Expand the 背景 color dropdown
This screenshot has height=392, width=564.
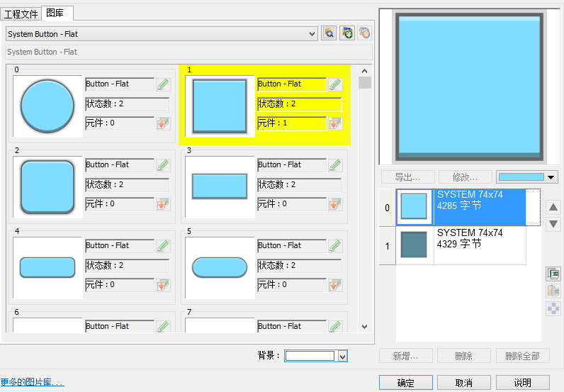(x=343, y=357)
